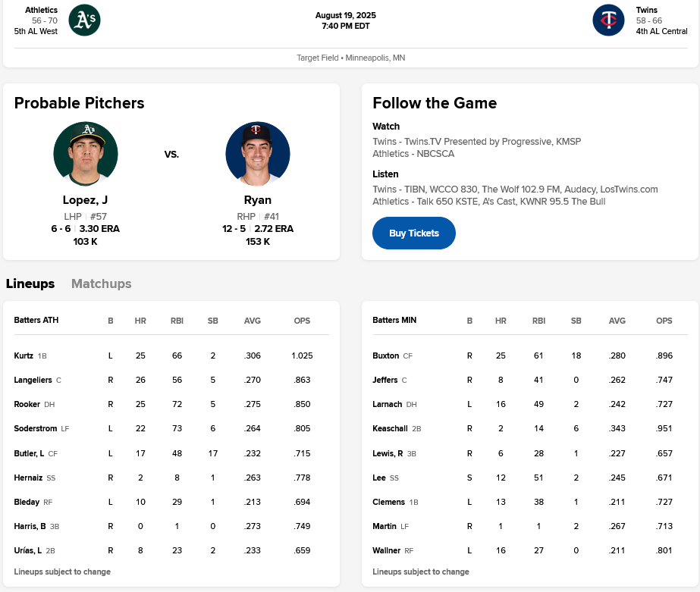Click Jeffers in Twins lineup
The image size is (700, 592).
pyautogui.click(x=385, y=380)
